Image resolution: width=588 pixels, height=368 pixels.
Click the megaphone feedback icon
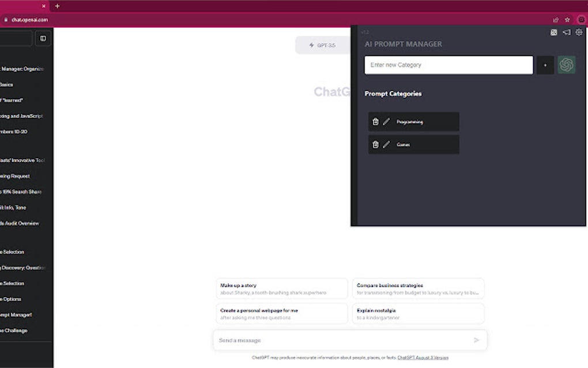click(566, 32)
